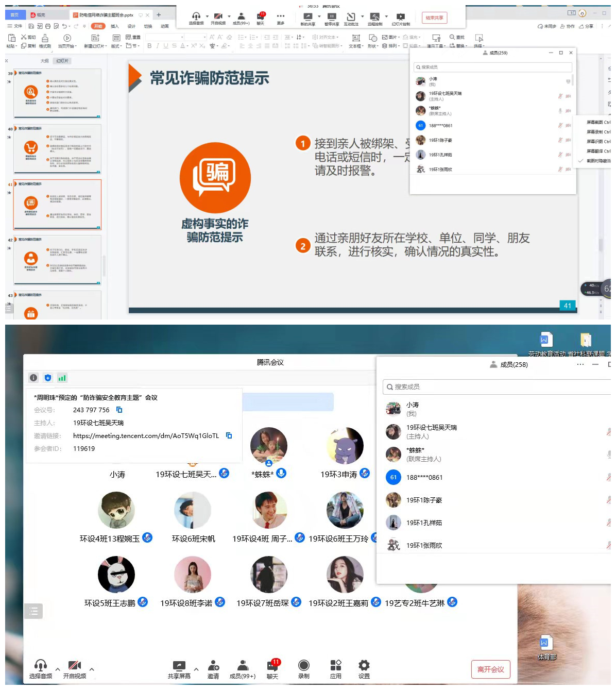Expand video options arrow beside 开启视频
This screenshot has height=690, width=616.
point(92,669)
